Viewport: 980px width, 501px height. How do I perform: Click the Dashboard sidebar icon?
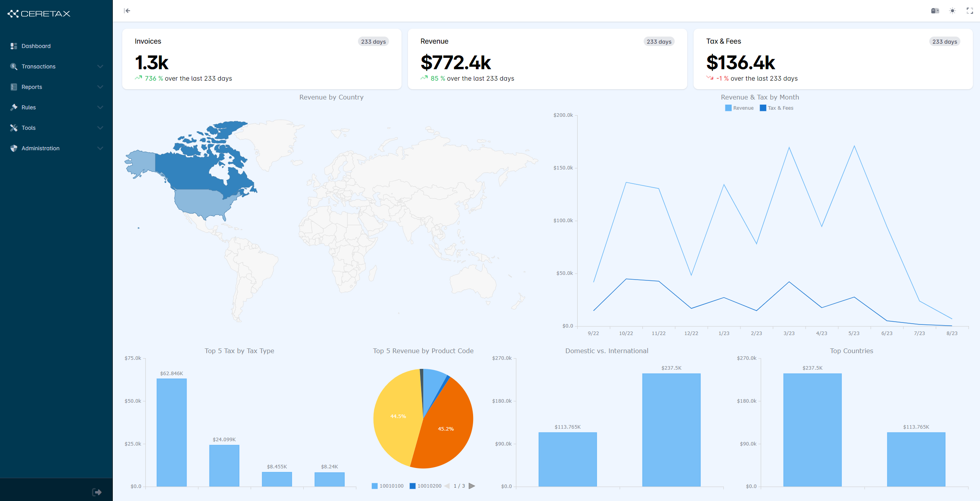click(x=14, y=46)
